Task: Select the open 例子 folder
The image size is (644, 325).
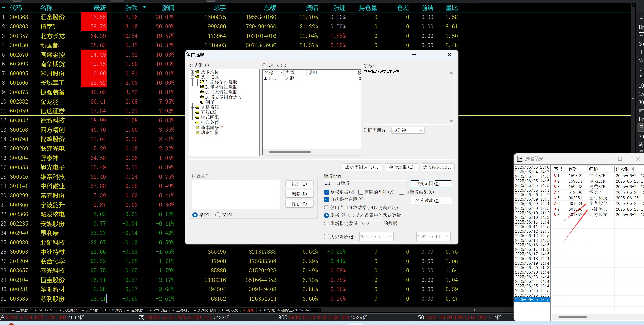Action: 207,102
